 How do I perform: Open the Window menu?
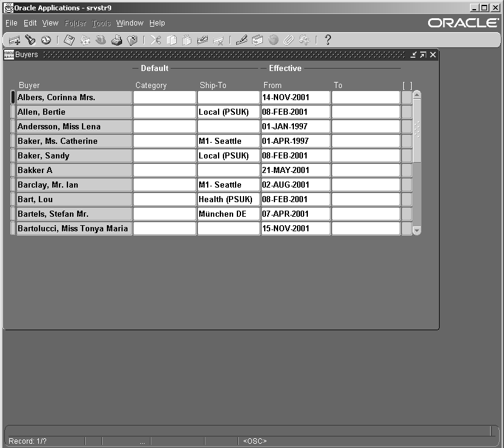(129, 23)
